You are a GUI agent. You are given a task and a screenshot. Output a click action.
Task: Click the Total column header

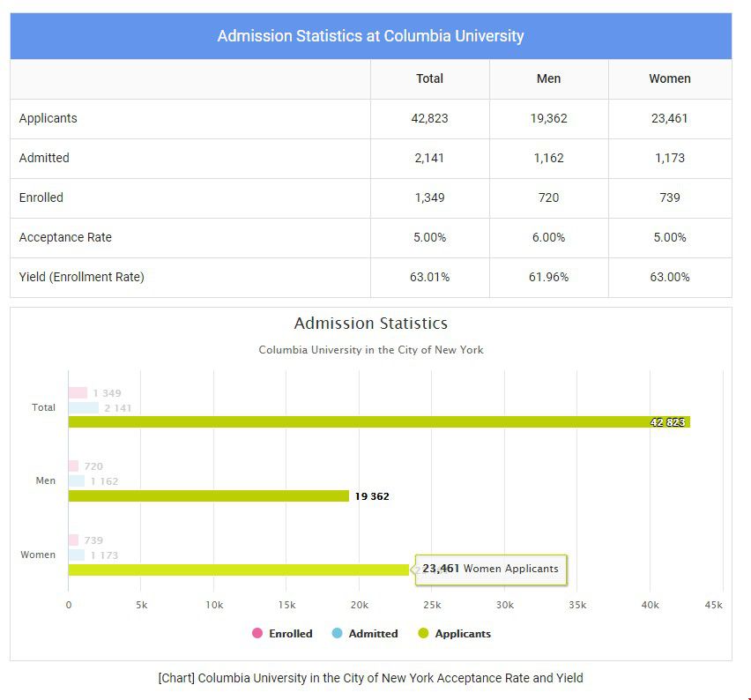[429, 78]
